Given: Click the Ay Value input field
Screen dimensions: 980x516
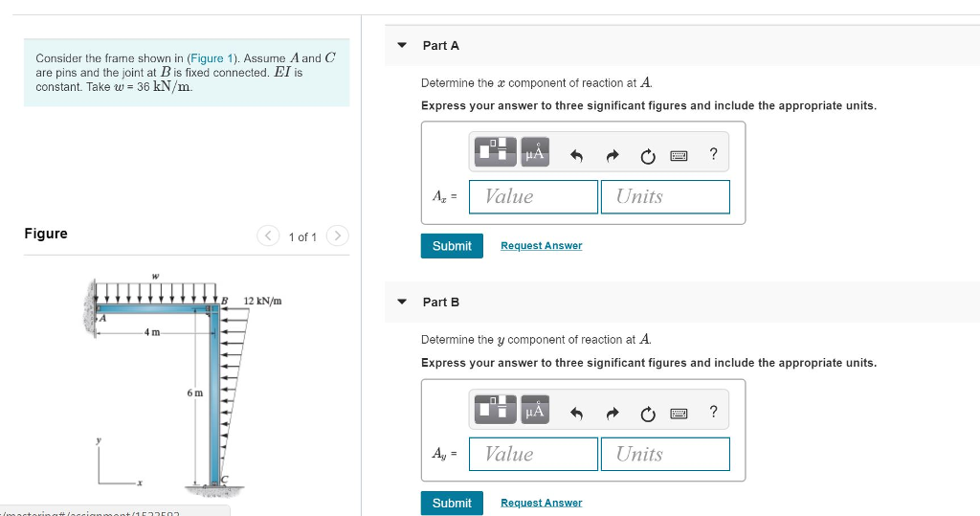Looking at the screenshot, I should tap(534, 454).
